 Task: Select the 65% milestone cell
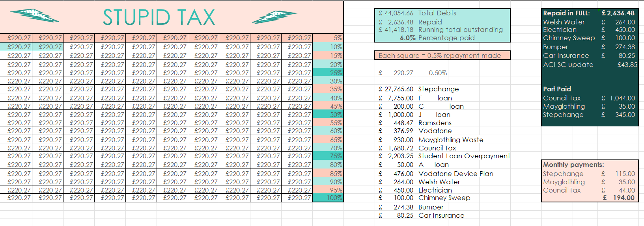(328, 140)
